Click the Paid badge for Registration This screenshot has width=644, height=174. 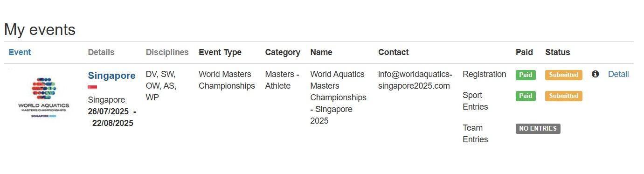(526, 75)
